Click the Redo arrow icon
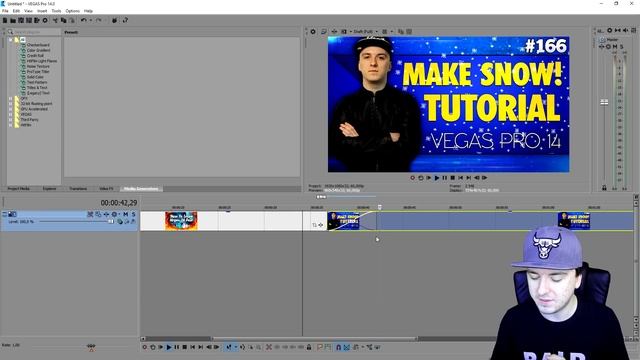Image resolution: width=640 pixels, height=360 pixels. 98,20
